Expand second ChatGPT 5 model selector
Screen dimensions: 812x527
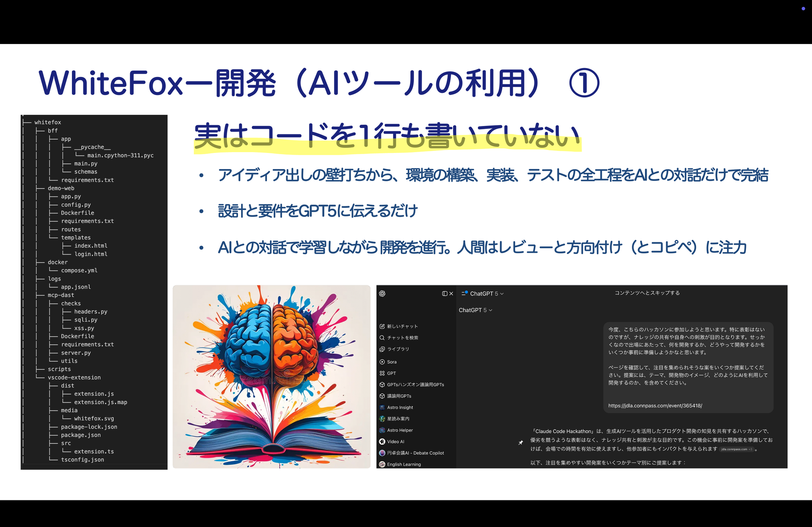pyautogui.click(x=475, y=310)
